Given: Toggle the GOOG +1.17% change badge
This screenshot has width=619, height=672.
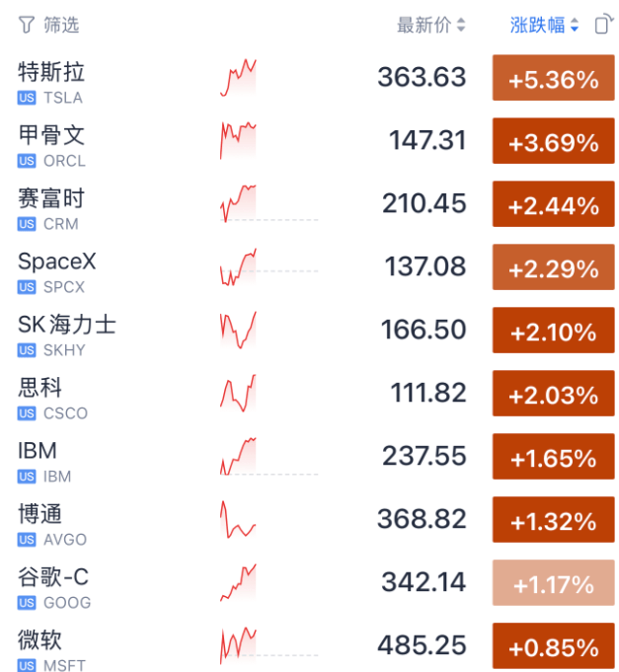Looking at the screenshot, I should [554, 582].
